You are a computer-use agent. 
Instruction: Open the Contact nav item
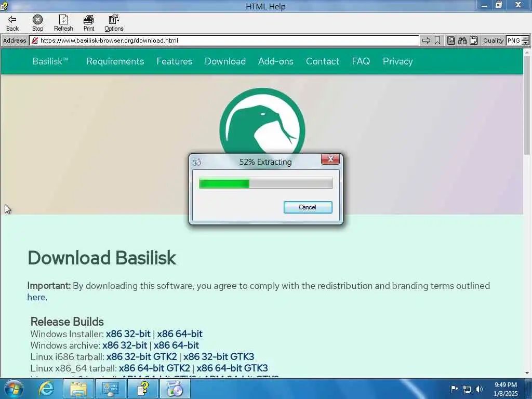pyautogui.click(x=322, y=61)
